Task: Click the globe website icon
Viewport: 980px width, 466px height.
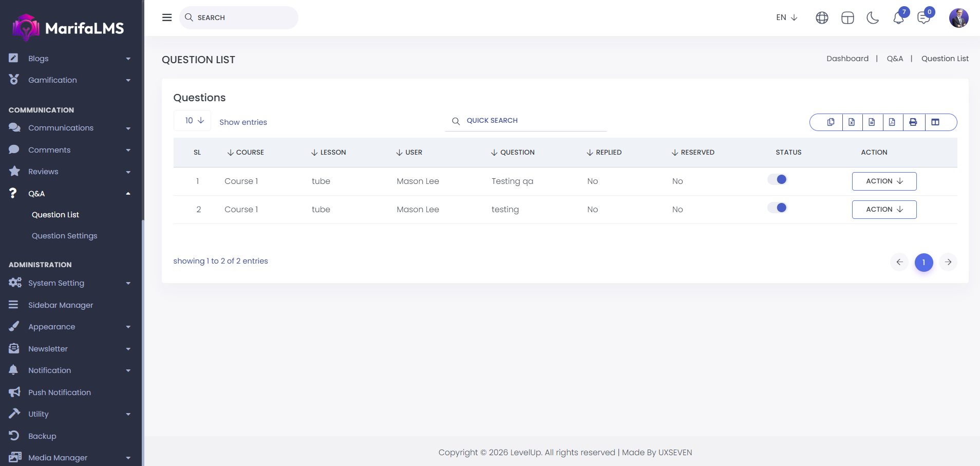Action: click(822, 18)
